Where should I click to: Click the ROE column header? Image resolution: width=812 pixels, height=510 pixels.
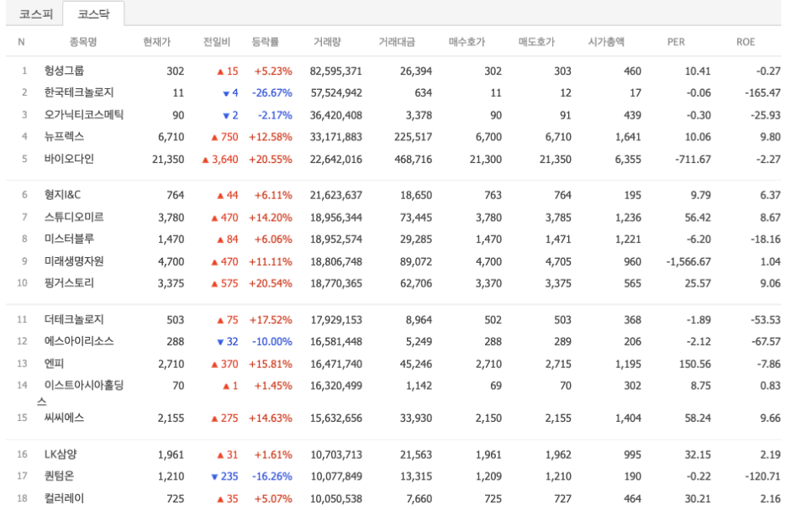click(746, 42)
